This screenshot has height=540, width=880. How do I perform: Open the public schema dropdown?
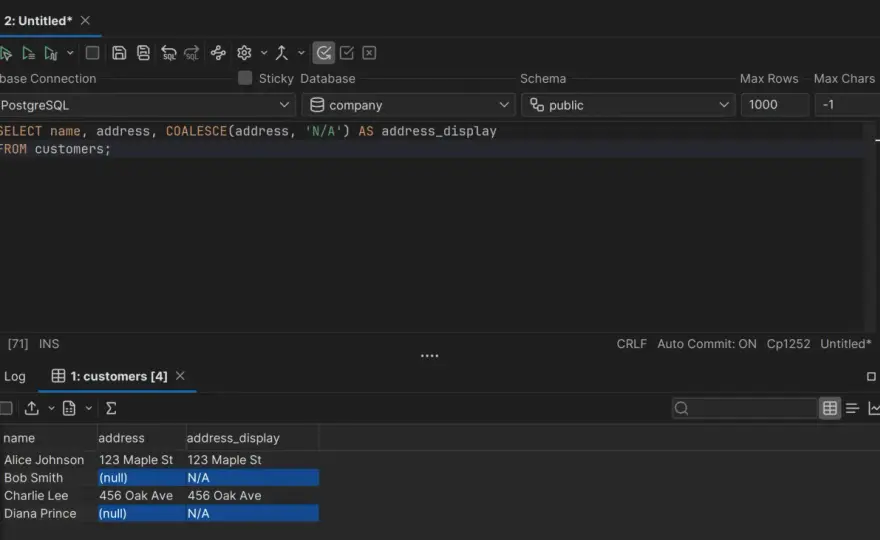click(x=628, y=105)
